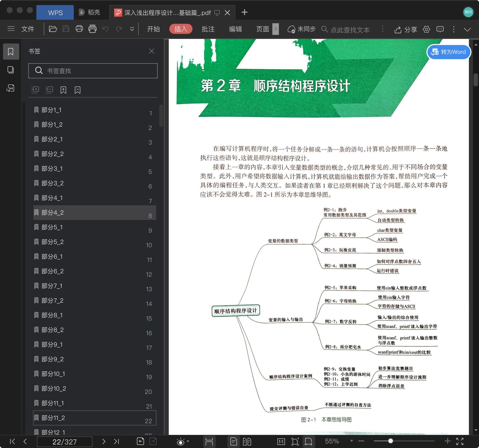Open the 批注 menu tab
This screenshot has height=448, width=479.
pos(208,29)
